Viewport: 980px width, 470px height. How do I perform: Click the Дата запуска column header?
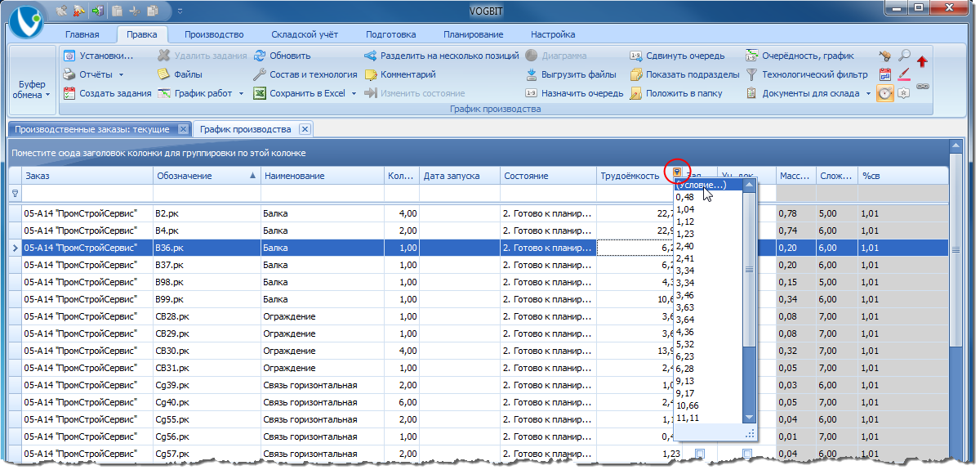[459, 176]
